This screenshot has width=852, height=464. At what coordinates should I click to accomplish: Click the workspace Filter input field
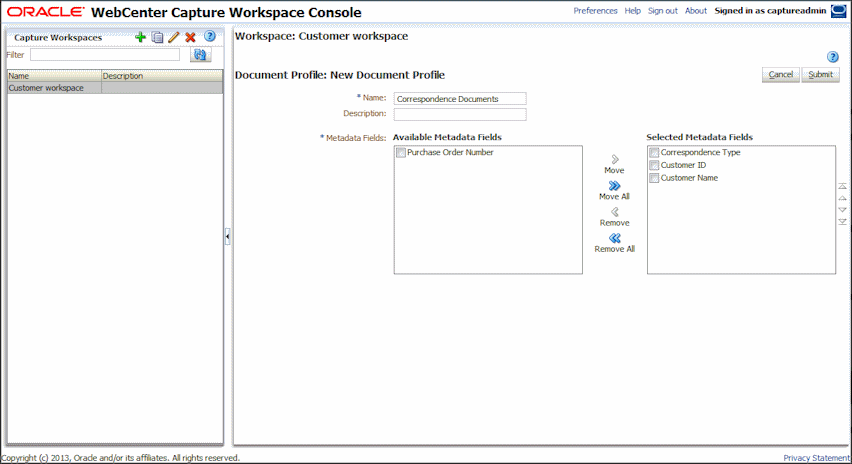click(x=105, y=55)
